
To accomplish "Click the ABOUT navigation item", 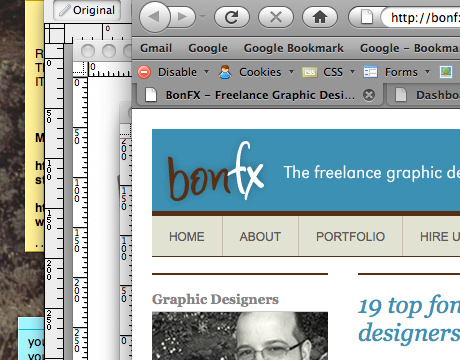I will click(x=260, y=237).
